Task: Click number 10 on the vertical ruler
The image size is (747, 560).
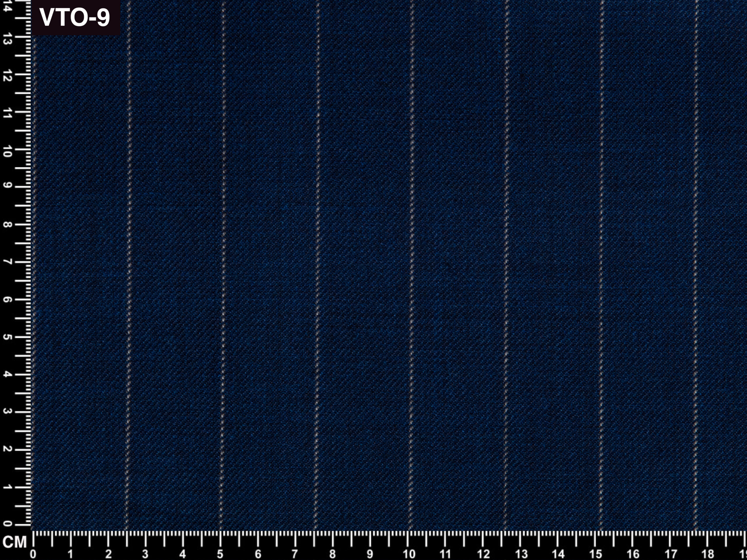Action: 7,152
